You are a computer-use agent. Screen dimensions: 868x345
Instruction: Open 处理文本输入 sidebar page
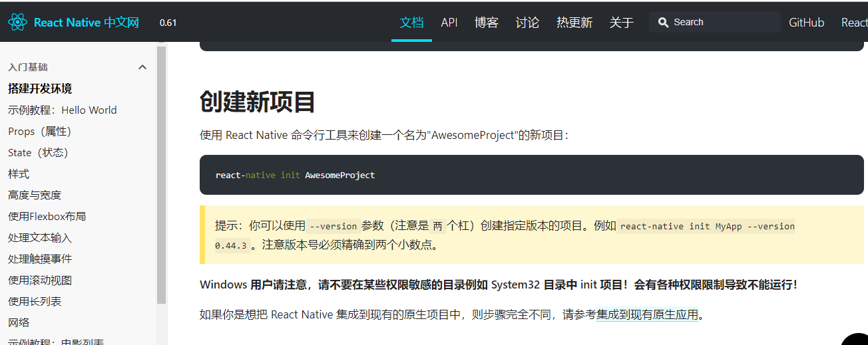[40, 237]
